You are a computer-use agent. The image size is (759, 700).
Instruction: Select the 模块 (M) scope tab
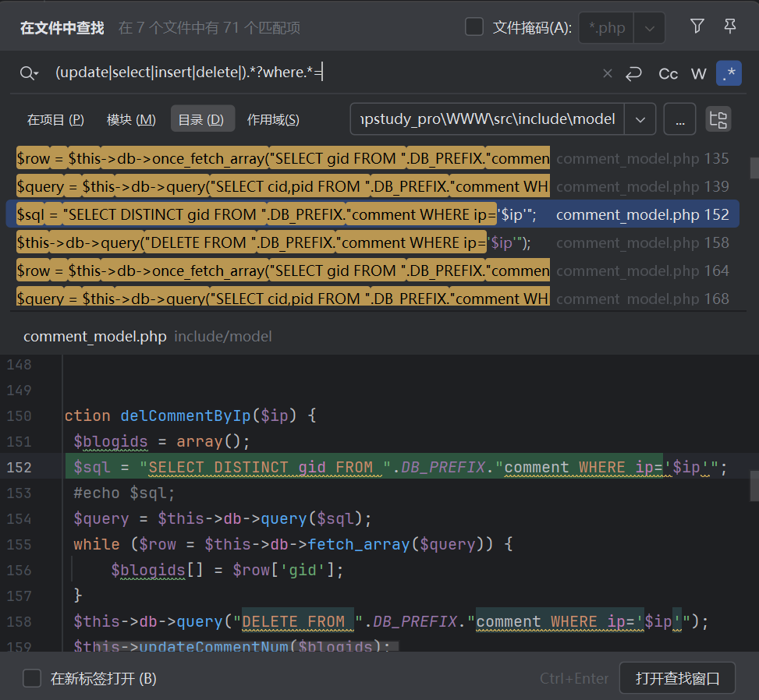pos(131,119)
